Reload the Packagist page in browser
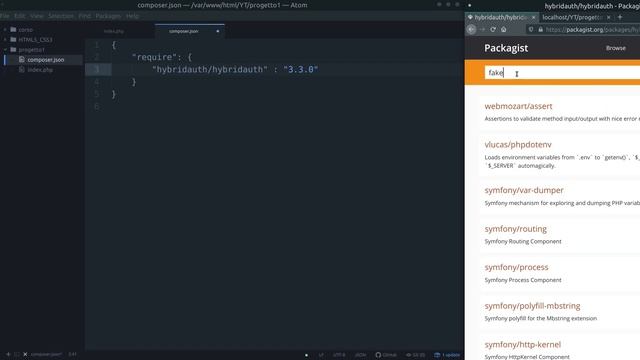This screenshot has height=360, width=640. point(493,29)
